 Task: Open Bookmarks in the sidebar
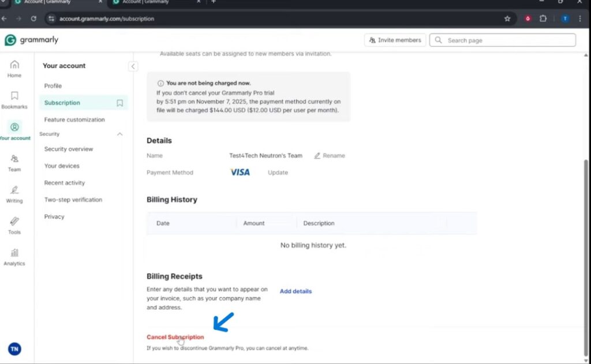pyautogui.click(x=14, y=99)
